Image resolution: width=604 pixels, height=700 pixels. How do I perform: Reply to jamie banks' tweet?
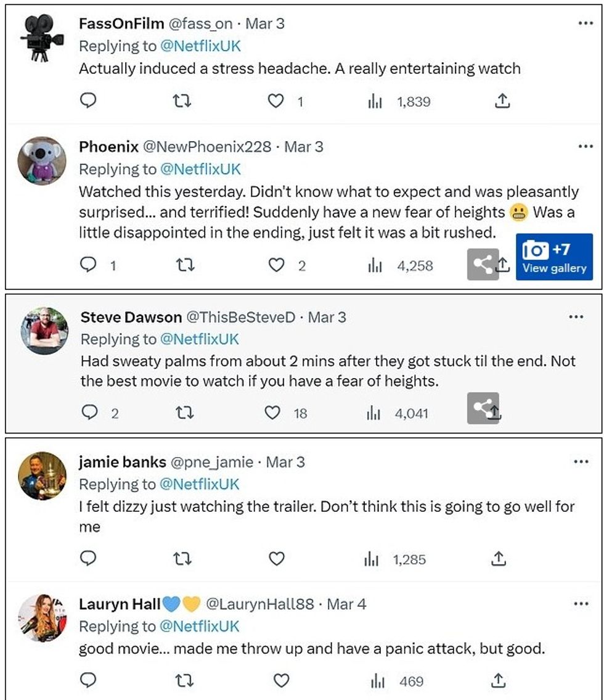89,559
